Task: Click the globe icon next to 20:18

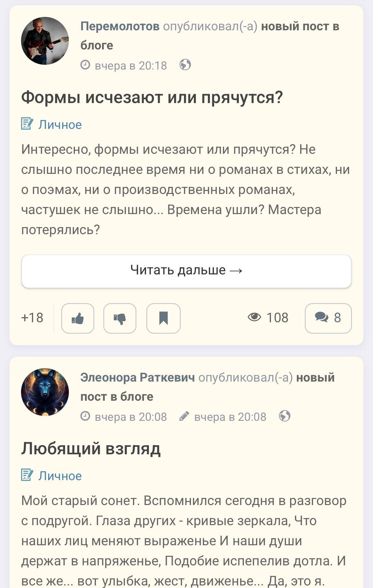Action: [x=185, y=65]
